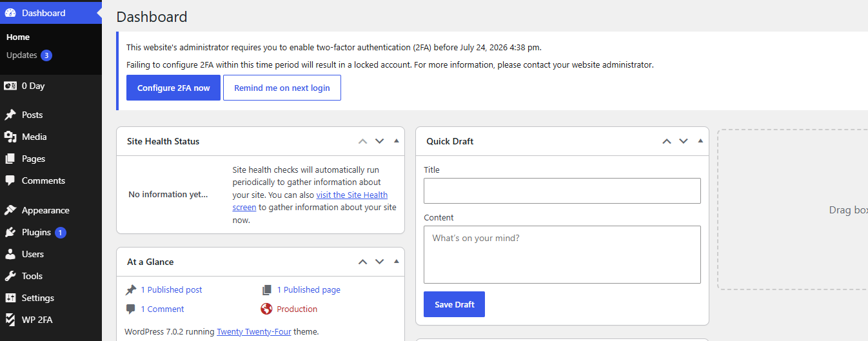This screenshot has height=341, width=868.
Task: Click the Appearance paintbrush icon
Action: click(10, 210)
